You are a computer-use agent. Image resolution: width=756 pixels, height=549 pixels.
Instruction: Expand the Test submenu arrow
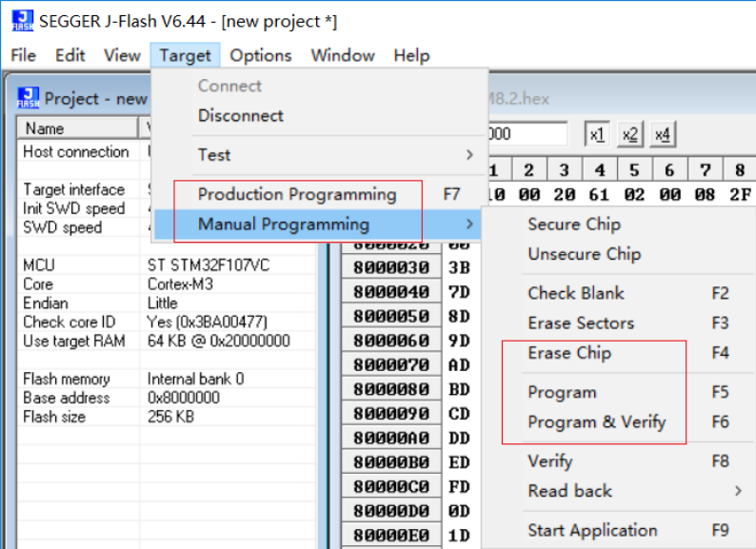tap(469, 155)
